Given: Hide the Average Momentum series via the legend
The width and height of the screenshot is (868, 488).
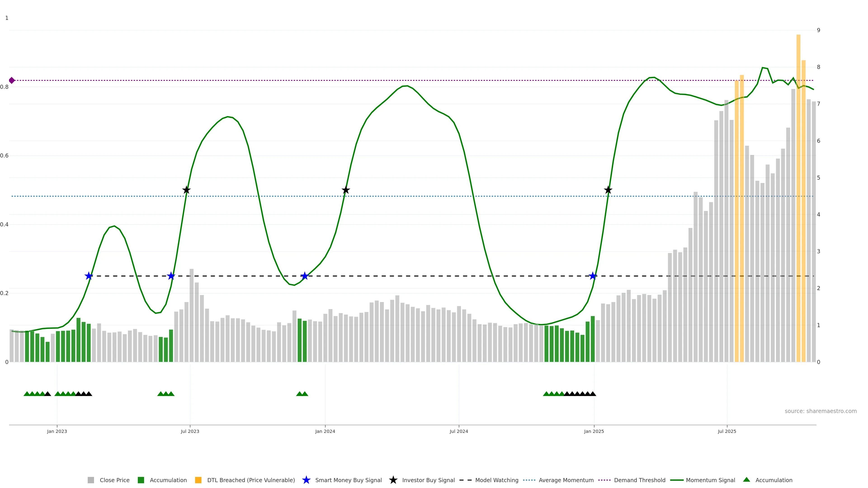Looking at the screenshot, I should tap(566, 480).
